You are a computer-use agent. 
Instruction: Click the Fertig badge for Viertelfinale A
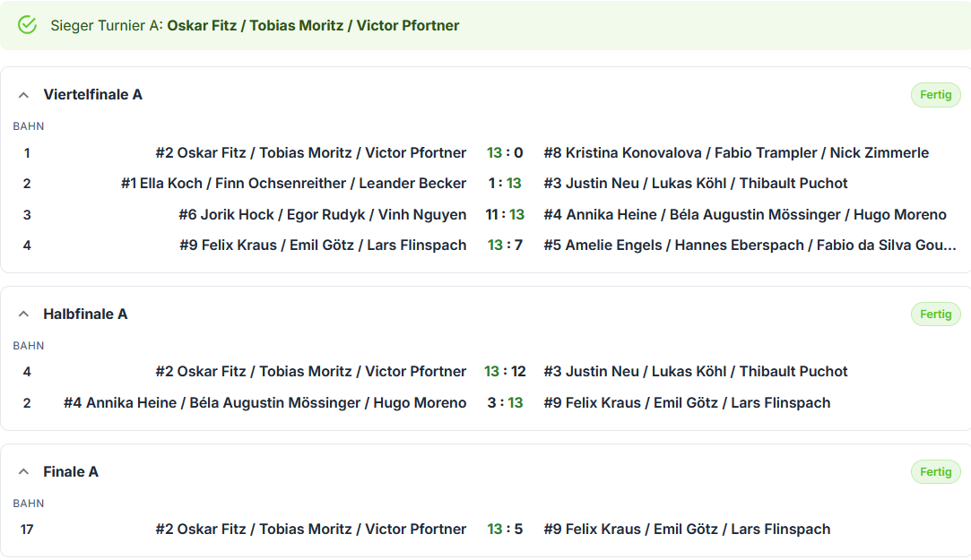(935, 95)
